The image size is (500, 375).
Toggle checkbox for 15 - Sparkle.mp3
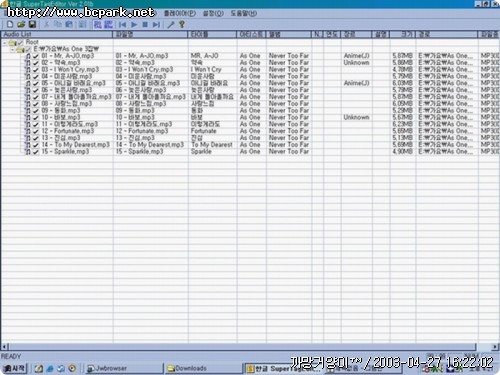coord(36,152)
